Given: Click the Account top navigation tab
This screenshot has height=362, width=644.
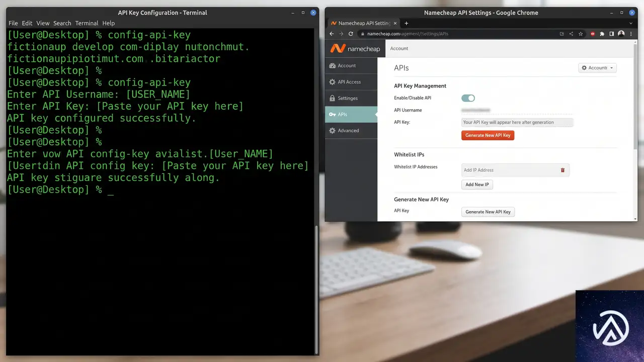Looking at the screenshot, I should pyautogui.click(x=399, y=49).
